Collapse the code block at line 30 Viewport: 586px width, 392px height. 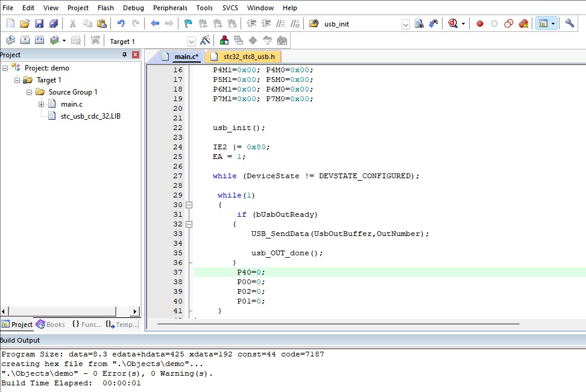pos(189,205)
